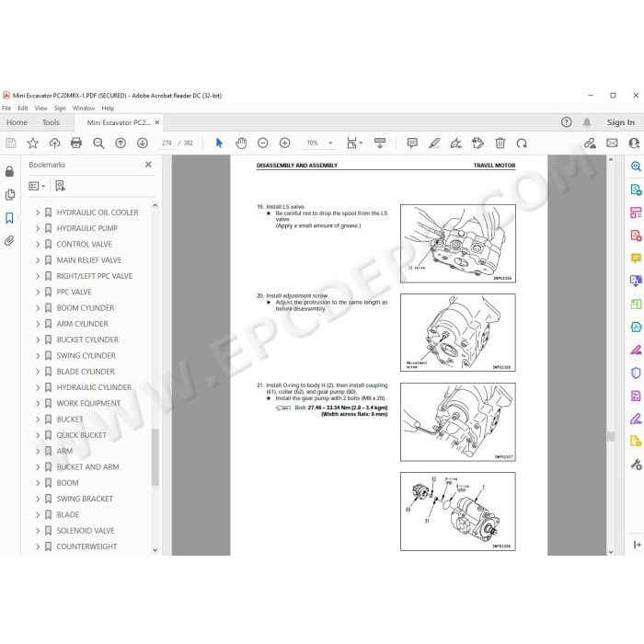
Task: Expand CONTROL VALVE bookmark
Action: (38, 245)
